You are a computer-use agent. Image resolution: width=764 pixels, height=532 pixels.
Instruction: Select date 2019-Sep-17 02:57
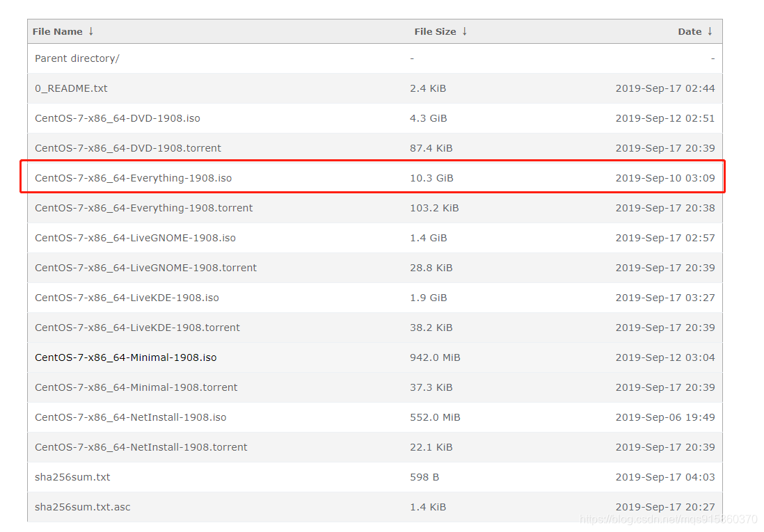(665, 239)
